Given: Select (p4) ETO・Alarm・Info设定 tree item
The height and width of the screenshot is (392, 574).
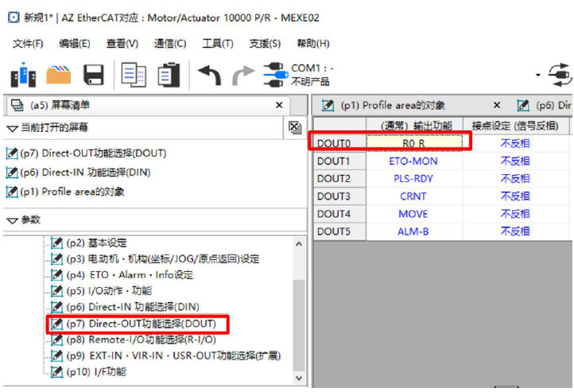Looking at the screenshot, I should [129, 275].
